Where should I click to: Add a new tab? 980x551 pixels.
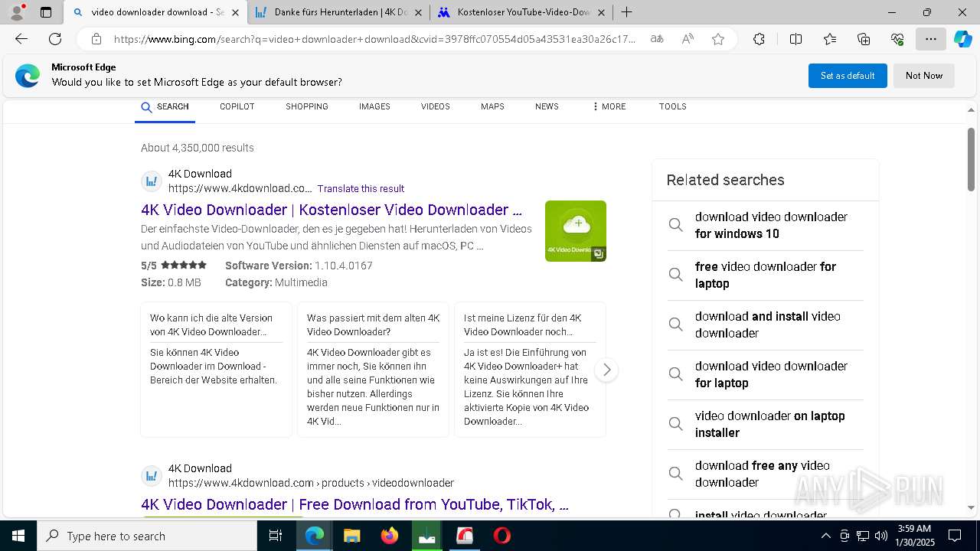tap(627, 11)
